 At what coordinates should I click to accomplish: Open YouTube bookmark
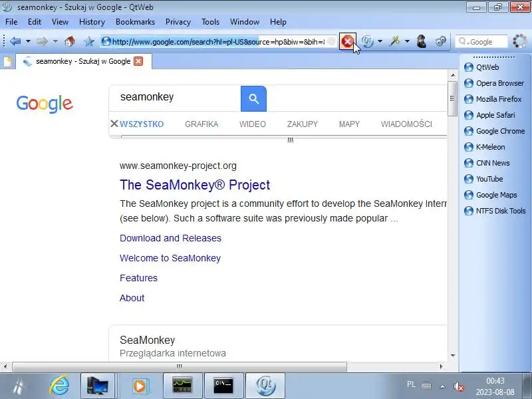tap(483, 179)
